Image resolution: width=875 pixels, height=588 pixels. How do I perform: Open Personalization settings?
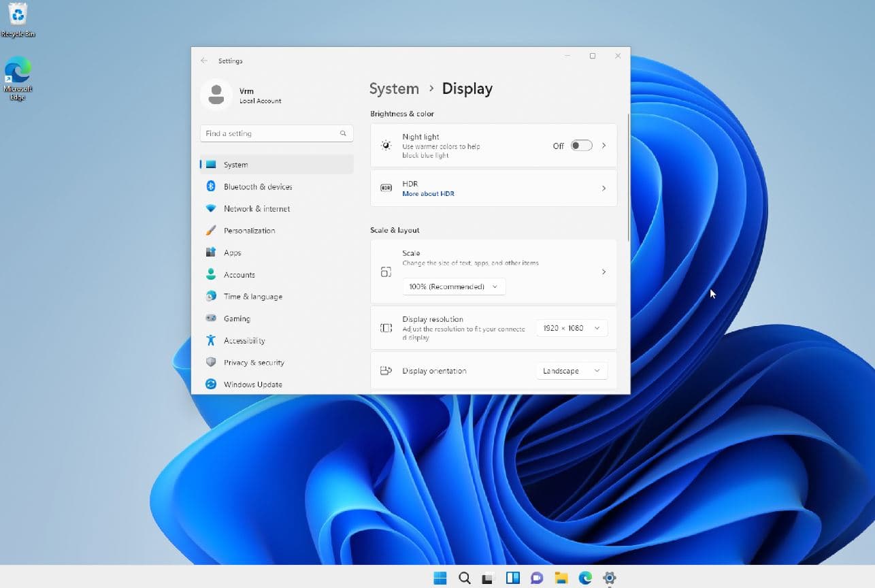pyautogui.click(x=250, y=230)
